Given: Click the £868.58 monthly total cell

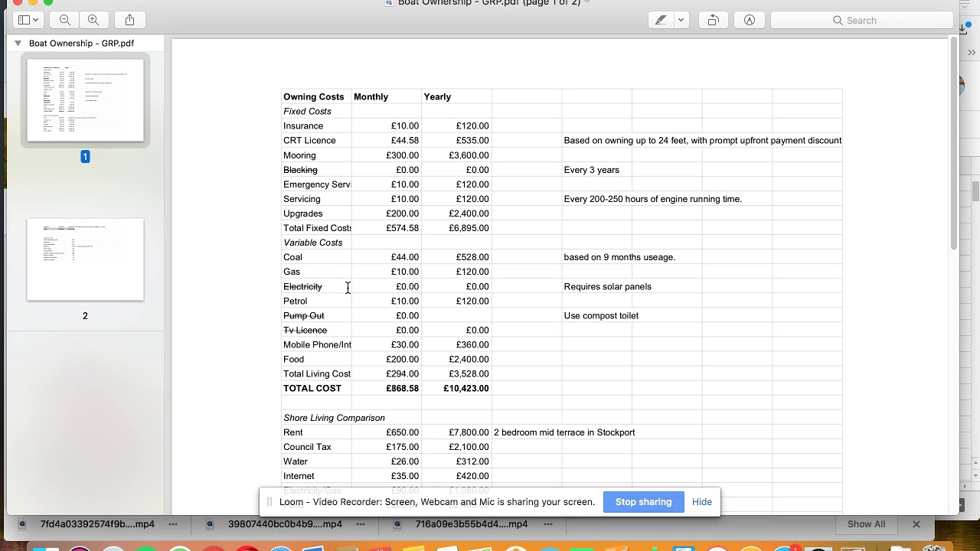Looking at the screenshot, I should pos(403,388).
